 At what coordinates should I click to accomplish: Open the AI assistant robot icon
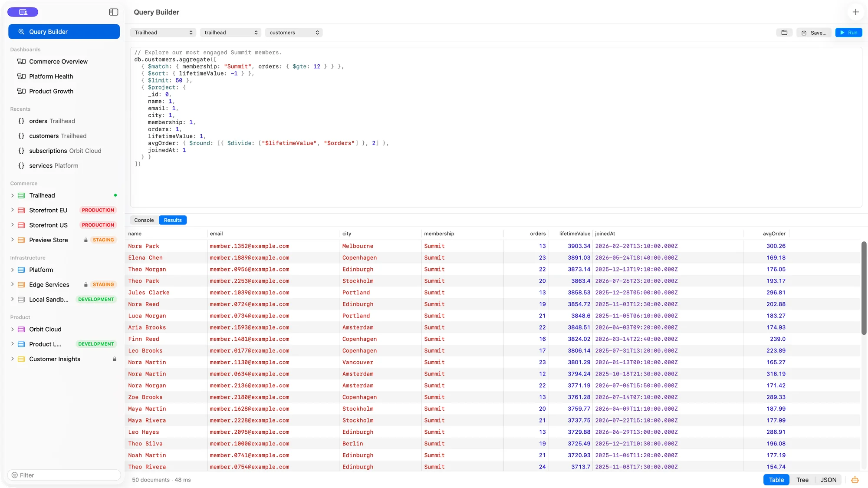[x=855, y=480]
